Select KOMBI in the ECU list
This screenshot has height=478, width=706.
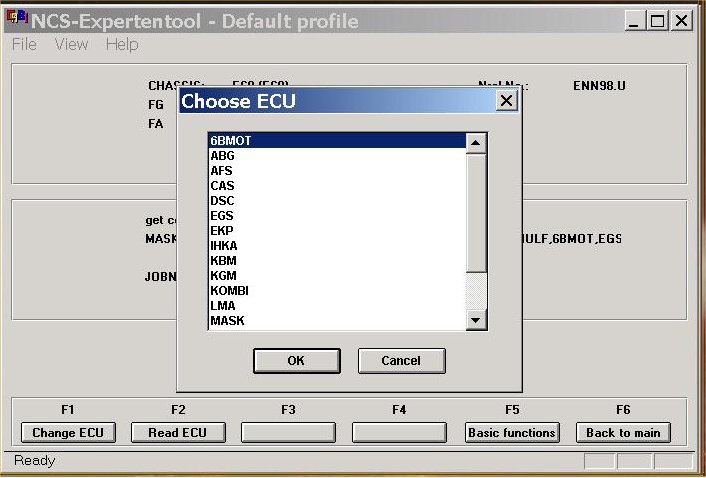point(337,291)
